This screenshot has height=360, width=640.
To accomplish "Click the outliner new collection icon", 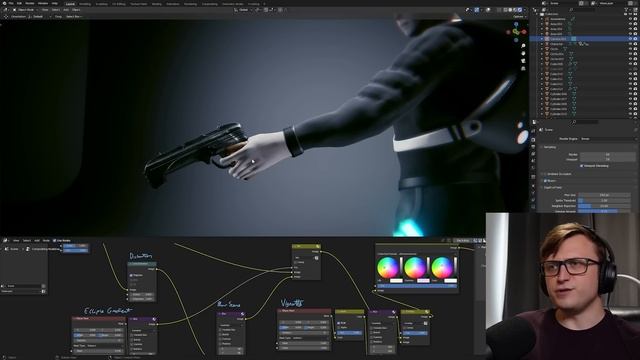I will [635, 9].
